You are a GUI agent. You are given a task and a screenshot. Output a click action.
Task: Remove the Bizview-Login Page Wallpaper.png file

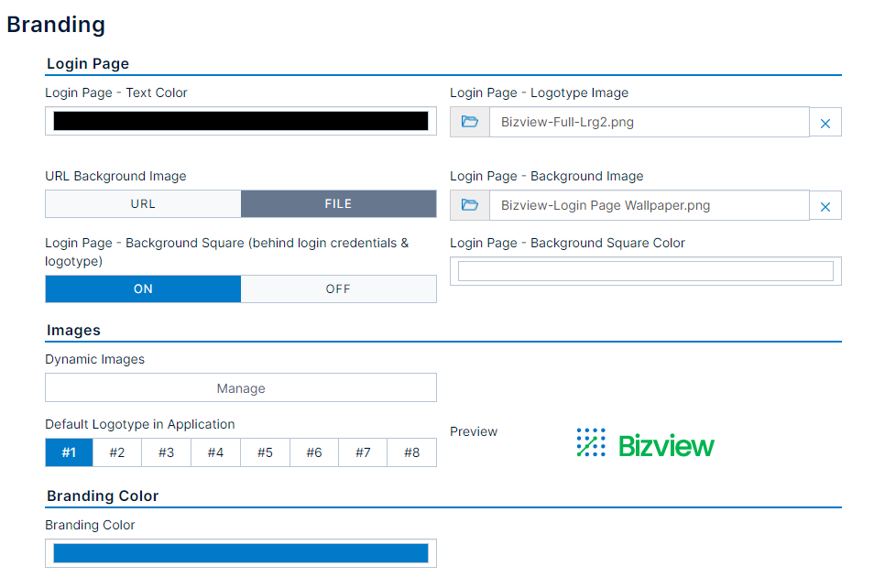[x=825, y=206]
